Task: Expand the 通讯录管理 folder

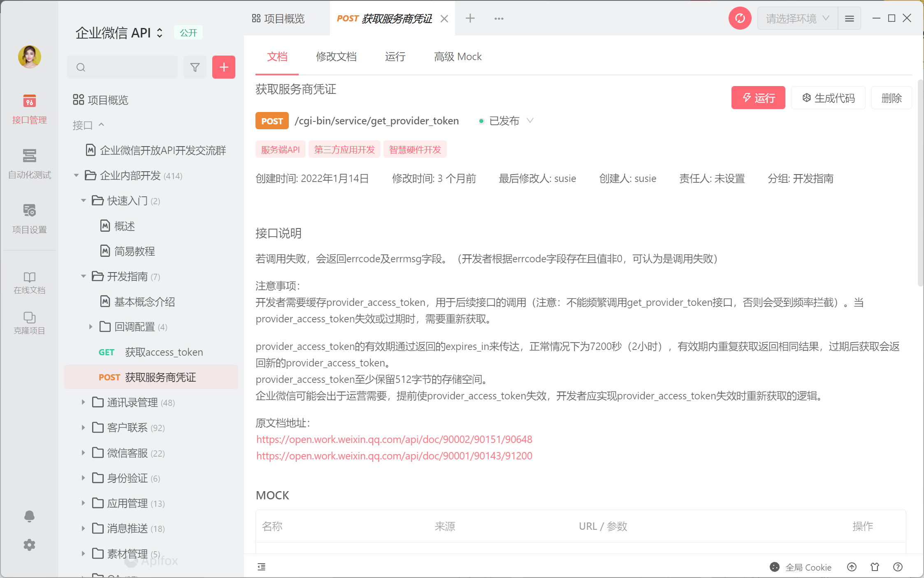Action: tap(83, 402)
